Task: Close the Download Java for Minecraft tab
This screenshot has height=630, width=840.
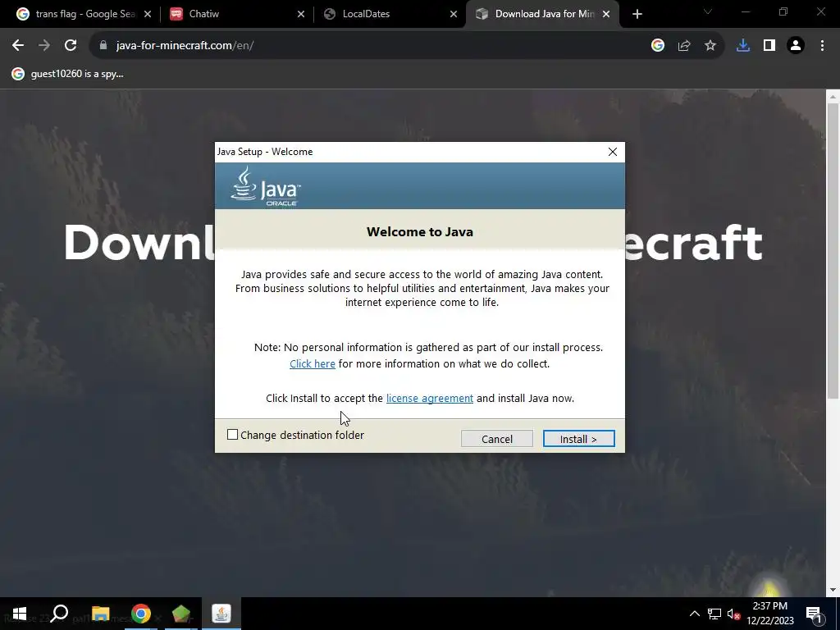Action: click(x=606, y=14)
